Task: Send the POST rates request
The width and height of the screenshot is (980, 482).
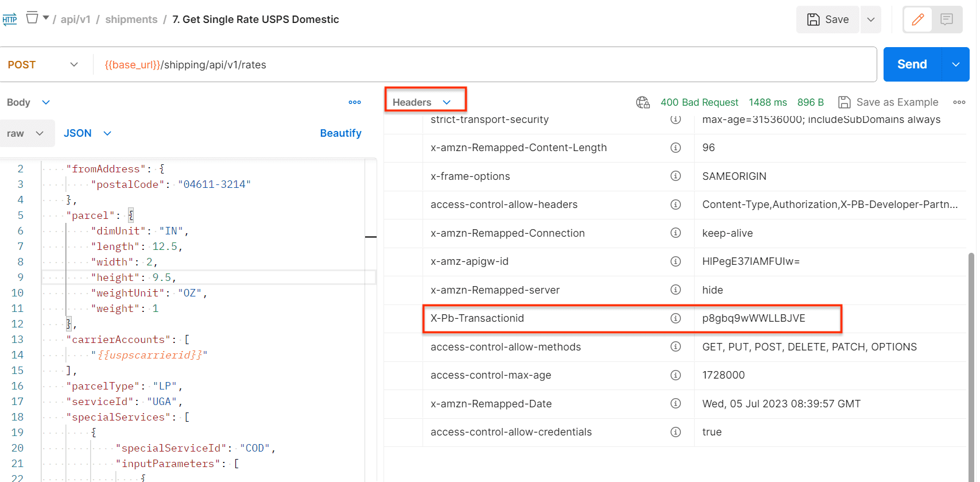Action: tap(912, 65)
